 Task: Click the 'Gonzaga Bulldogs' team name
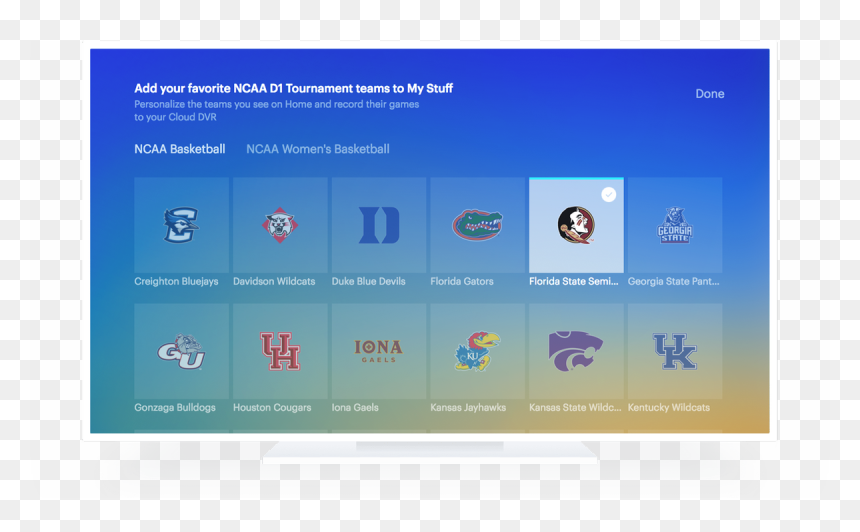pyautogui.click(x=175, y=408)
